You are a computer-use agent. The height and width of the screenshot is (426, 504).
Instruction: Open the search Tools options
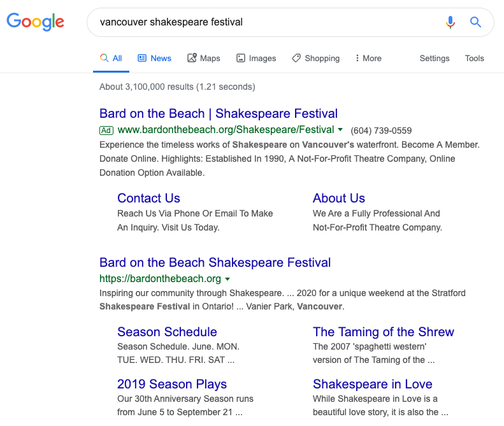click(474, 58)
